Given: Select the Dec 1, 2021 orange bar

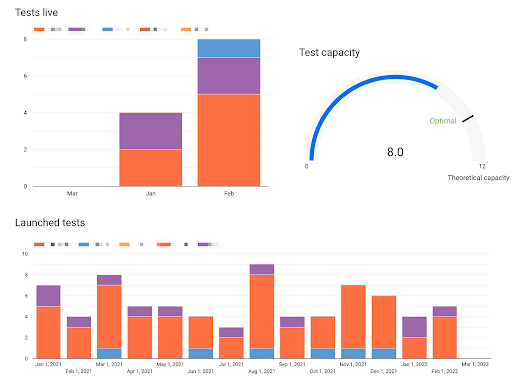Looking at the screenshot, I should point(384,322).
